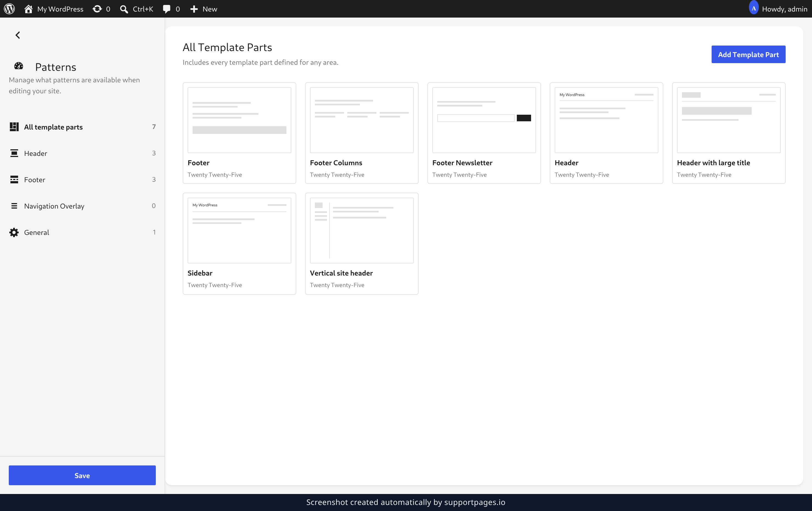Open the Ctrl+K search icon
812x511 pixels.
124,9
